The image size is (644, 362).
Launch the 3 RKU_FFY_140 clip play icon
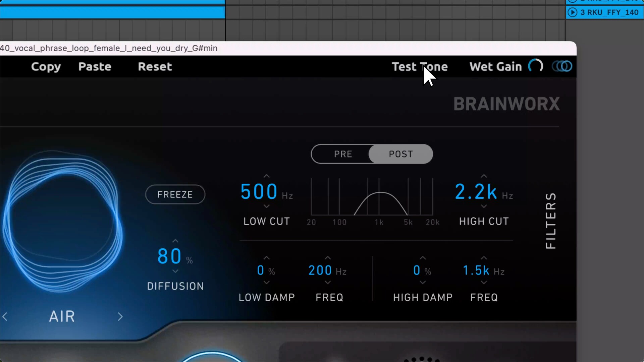(572, 12)
